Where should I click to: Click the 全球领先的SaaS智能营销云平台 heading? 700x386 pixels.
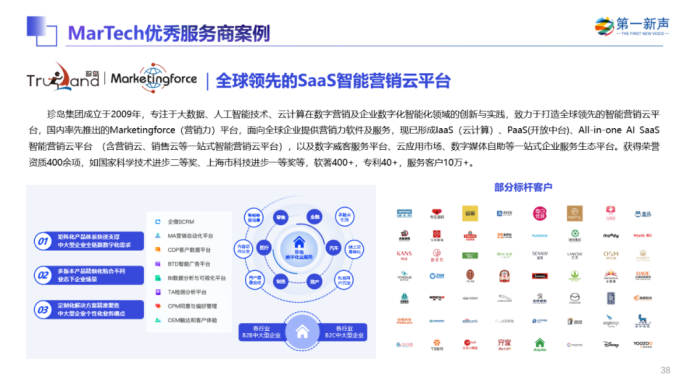tap(333, 81)
